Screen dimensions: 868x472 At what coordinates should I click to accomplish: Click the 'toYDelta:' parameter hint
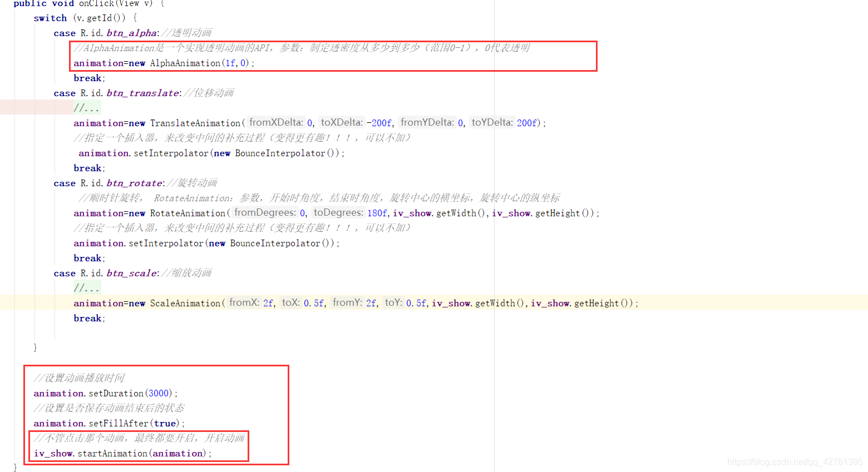[x=492, y=122]
